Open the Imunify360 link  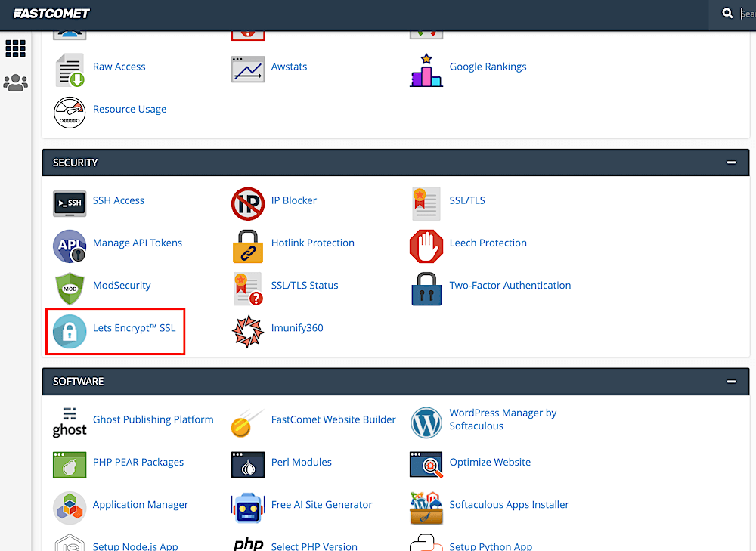pyautogui.click(x=297, y=328)
